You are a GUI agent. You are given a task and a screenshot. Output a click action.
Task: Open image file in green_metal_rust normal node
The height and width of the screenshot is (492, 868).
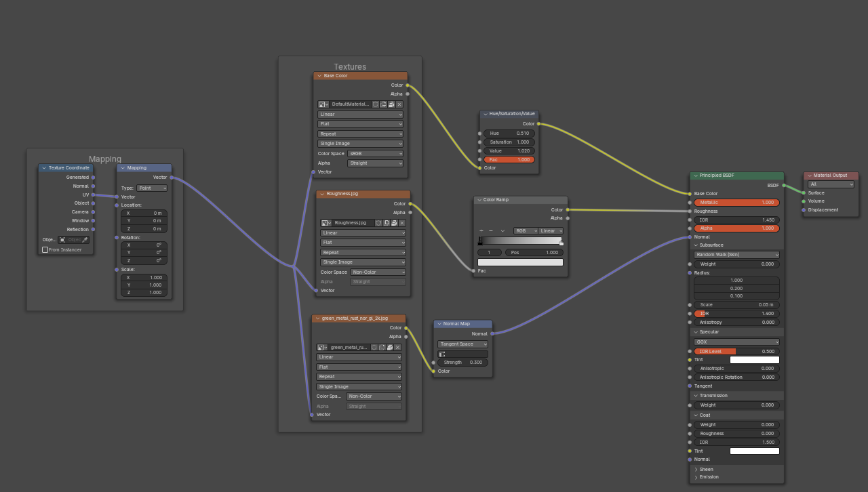point(390,348)
